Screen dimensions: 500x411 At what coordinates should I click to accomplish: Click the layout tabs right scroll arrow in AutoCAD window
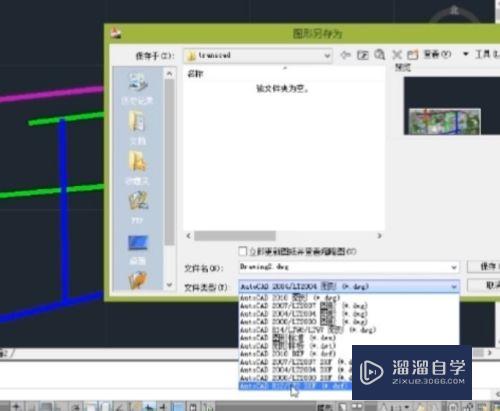(x=489, y=352)
